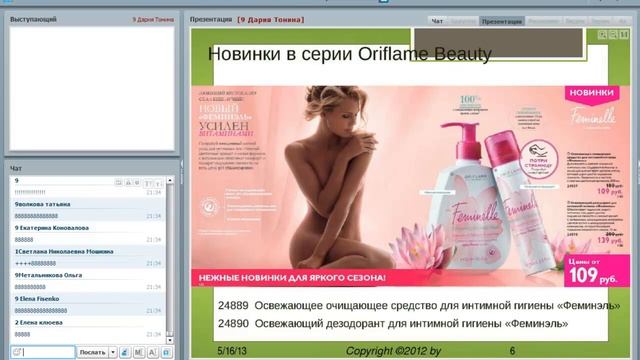Open the blurred tab right of Презентация
This screenshot has width=640, height=360.
pyautogui.click(x=543, y=21)
